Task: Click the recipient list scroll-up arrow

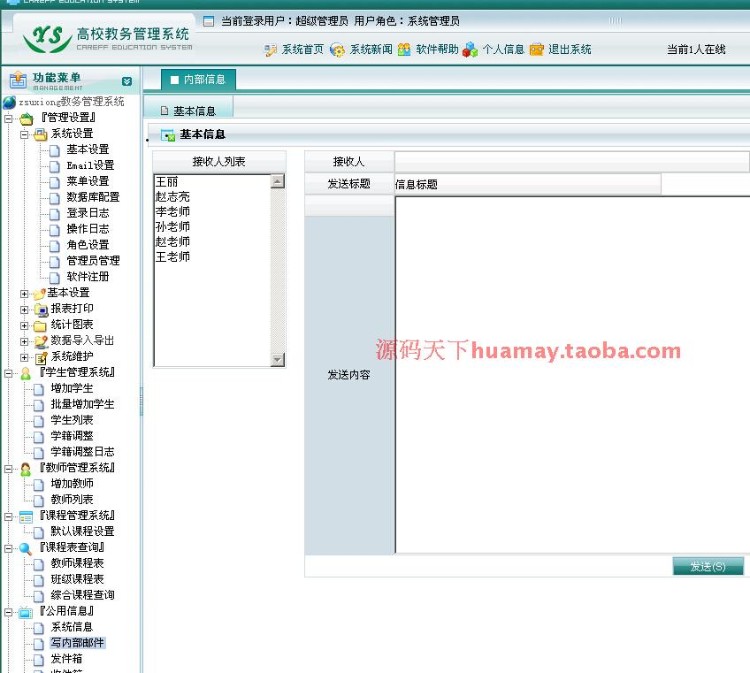Action: pos(277,181)
